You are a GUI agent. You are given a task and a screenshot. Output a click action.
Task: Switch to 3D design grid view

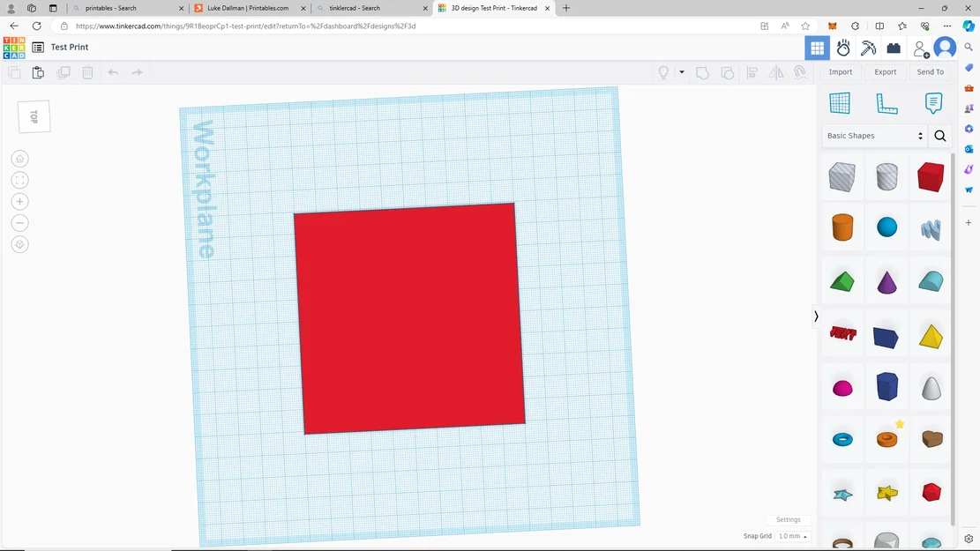click(x=818, y=48)
